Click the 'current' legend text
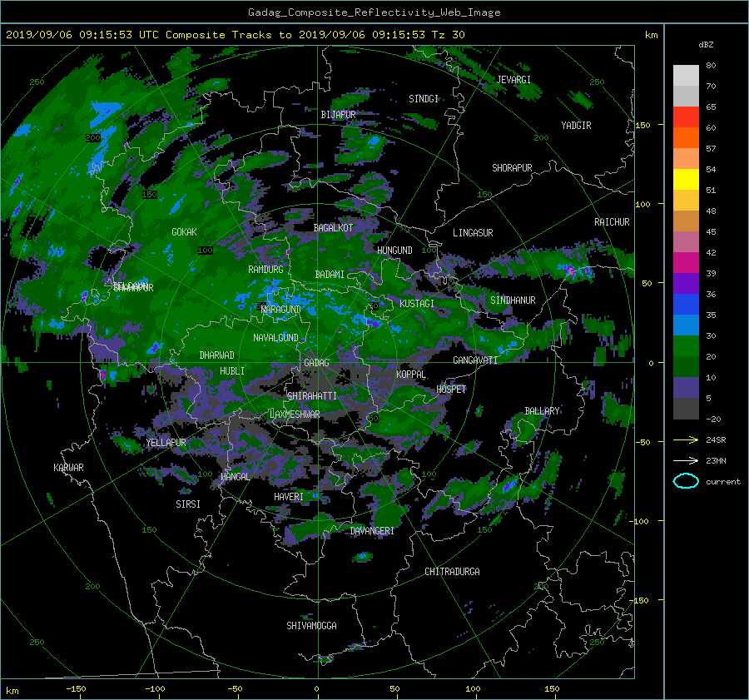This screenshot has width=749, height=700. (x=723, y=482)
